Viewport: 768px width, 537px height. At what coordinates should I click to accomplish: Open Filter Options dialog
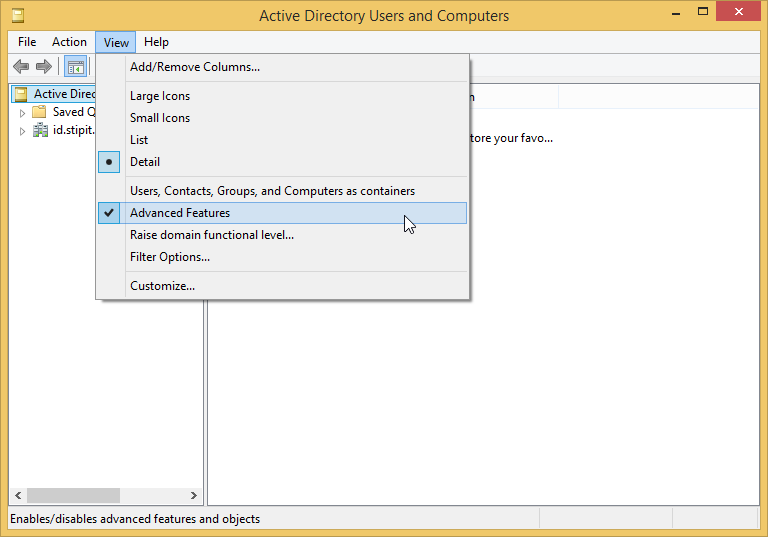tap(282, 257)
